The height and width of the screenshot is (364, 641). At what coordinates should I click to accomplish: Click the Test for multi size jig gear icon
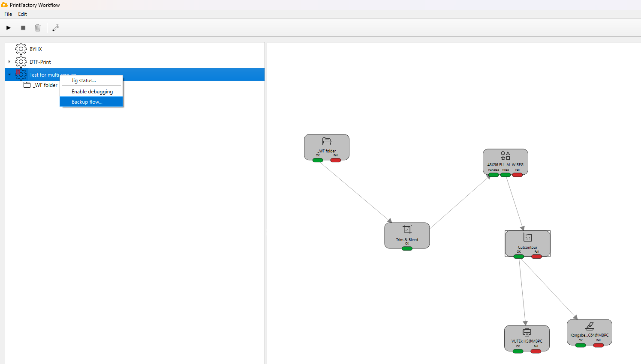(21, 75)
